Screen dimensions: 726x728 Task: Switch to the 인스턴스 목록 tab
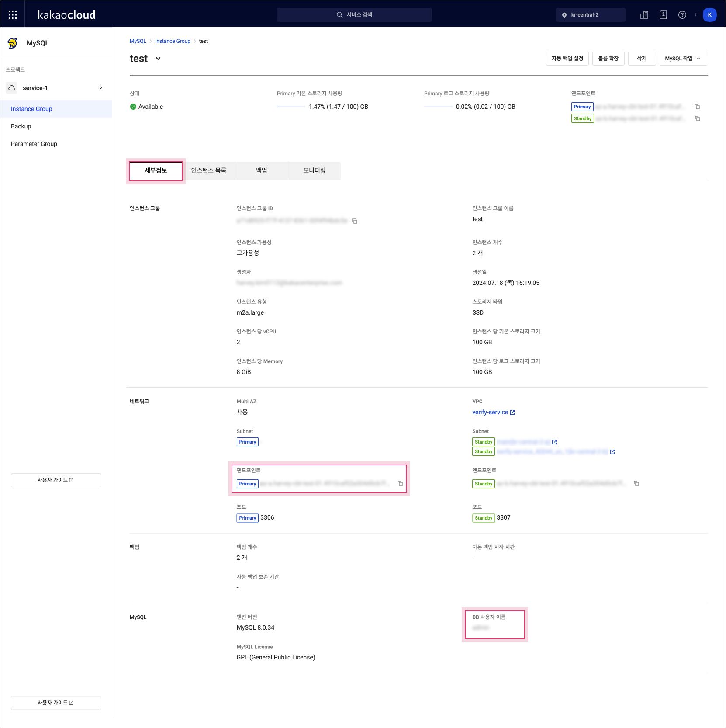[209, 170]
